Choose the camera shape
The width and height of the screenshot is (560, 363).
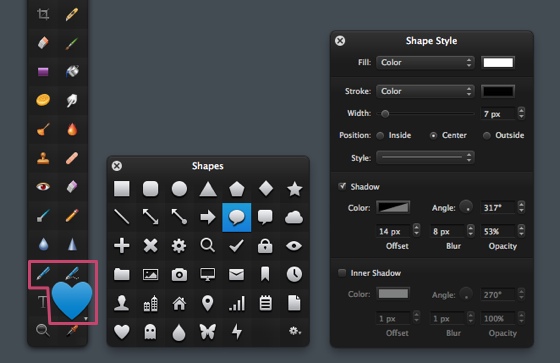(x=179, y=274)
